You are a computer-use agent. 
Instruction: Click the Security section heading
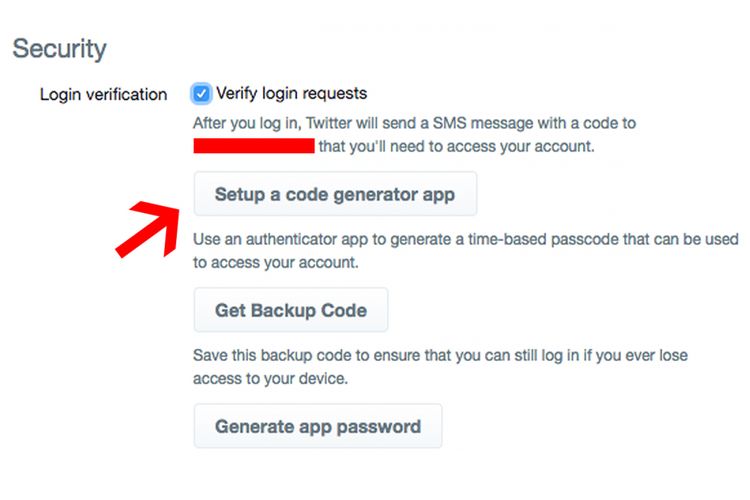coord(59,48)
